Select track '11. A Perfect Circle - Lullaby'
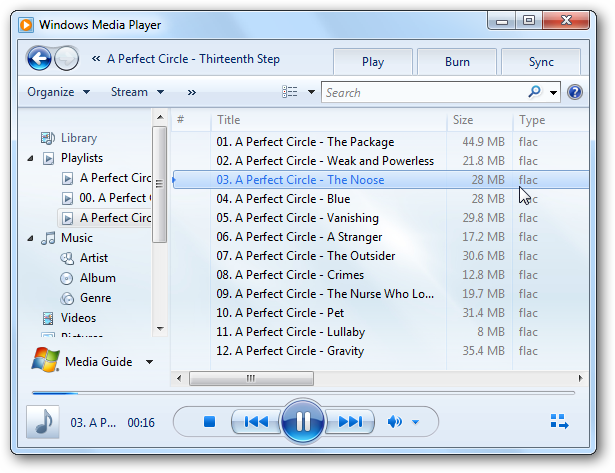 [380, 332]
